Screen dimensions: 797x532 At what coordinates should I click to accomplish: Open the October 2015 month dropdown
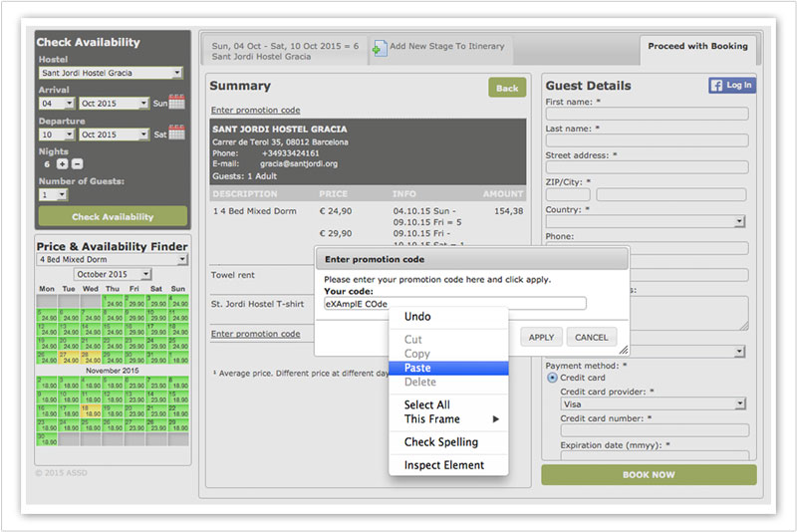(x=113, y=274)
